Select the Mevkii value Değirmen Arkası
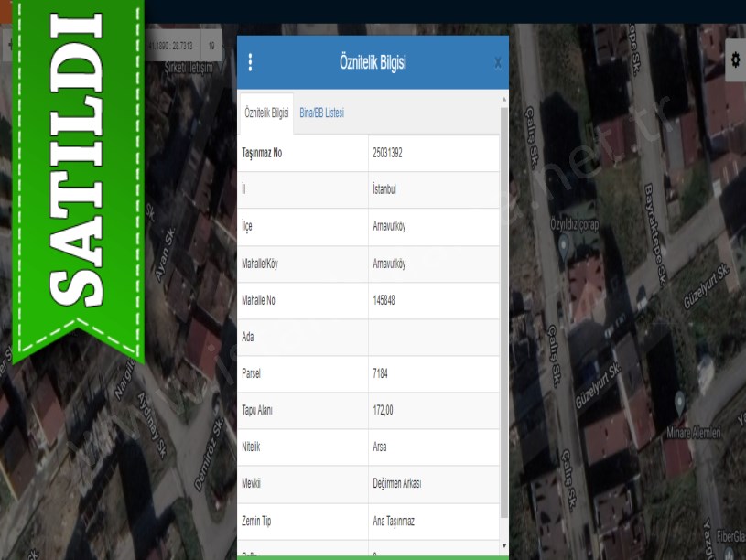Viewport: 746px width, 560px height. pyautogui.click(x=396, y=484)
